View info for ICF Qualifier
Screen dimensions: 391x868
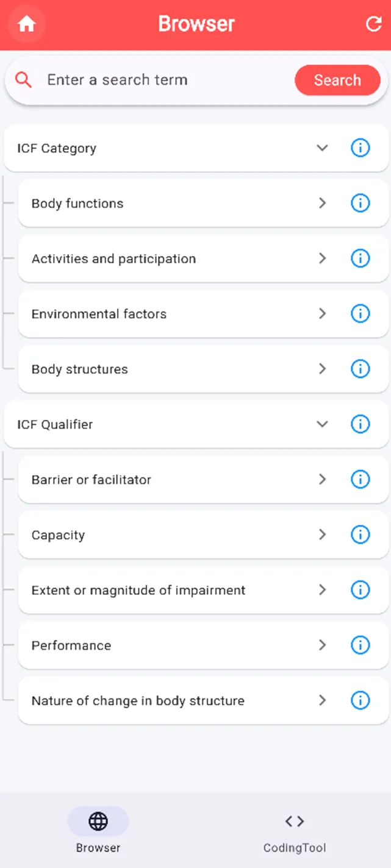(361, 424)
